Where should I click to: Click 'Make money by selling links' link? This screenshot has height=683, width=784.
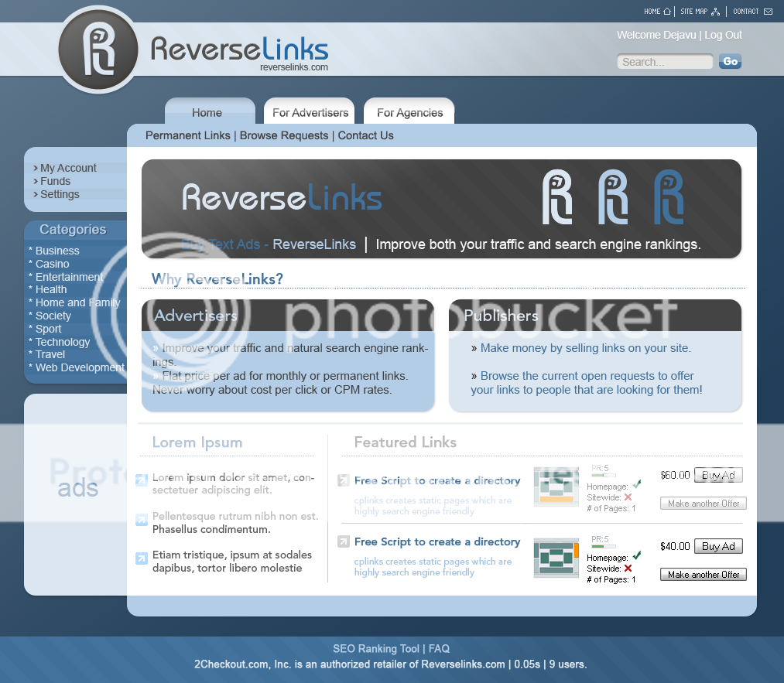[586, 348]
